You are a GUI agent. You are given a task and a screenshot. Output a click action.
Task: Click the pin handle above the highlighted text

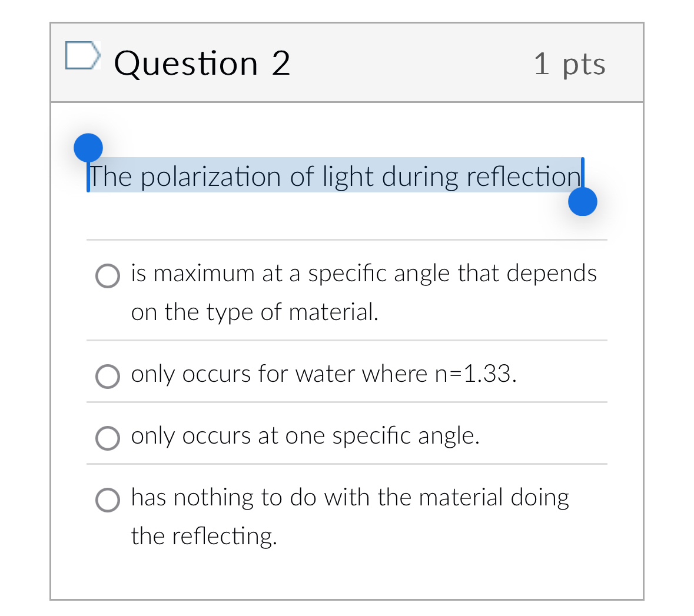pos(89,148)
